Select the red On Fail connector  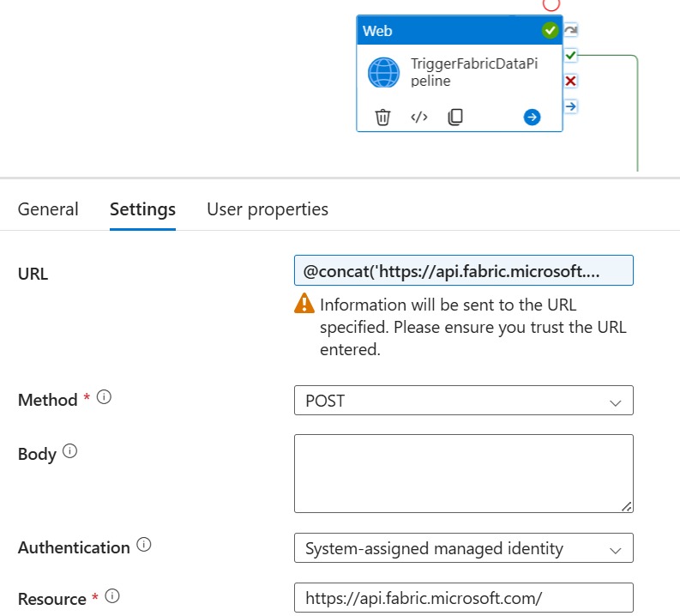click(x=571, y=82)
